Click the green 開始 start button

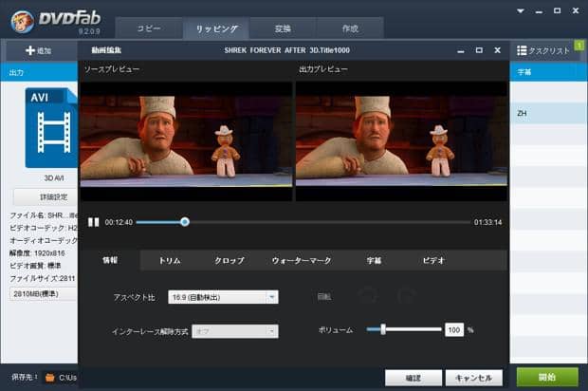coord(547,377)
